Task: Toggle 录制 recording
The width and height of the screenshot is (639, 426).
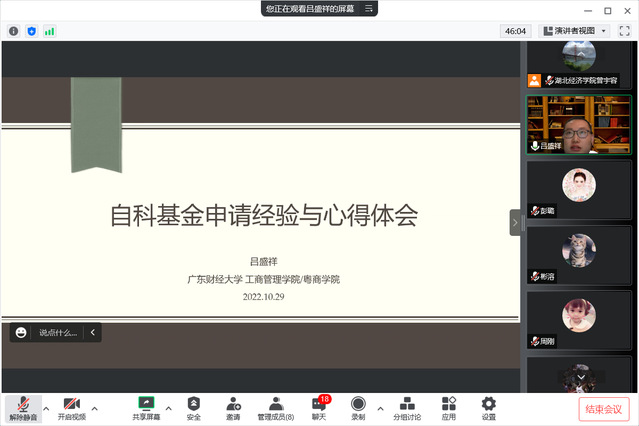Action: (x=358, y=408)
